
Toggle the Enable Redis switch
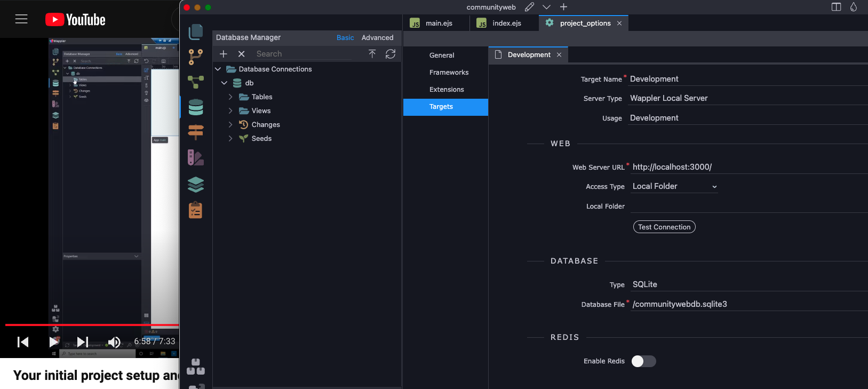[643, 361]
